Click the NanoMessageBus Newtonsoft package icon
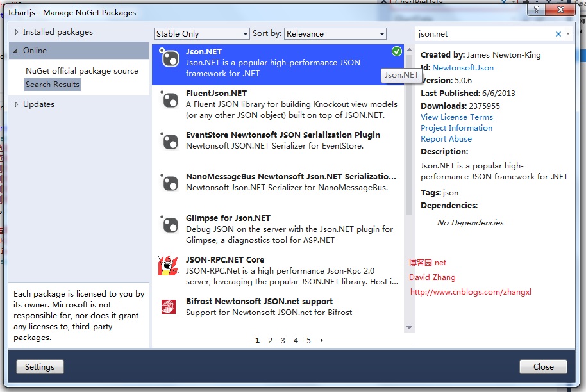This screenshot has height=392, width=586. [x=169, y=182]
